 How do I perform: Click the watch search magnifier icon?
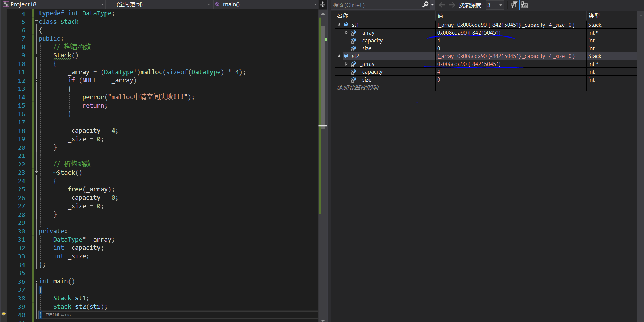click(x=425, y=5)
